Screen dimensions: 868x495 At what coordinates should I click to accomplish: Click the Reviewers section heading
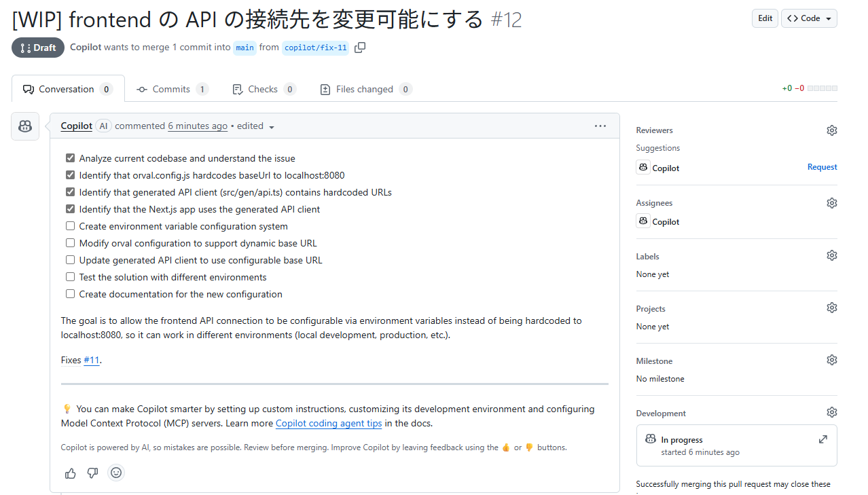[654, 130]
